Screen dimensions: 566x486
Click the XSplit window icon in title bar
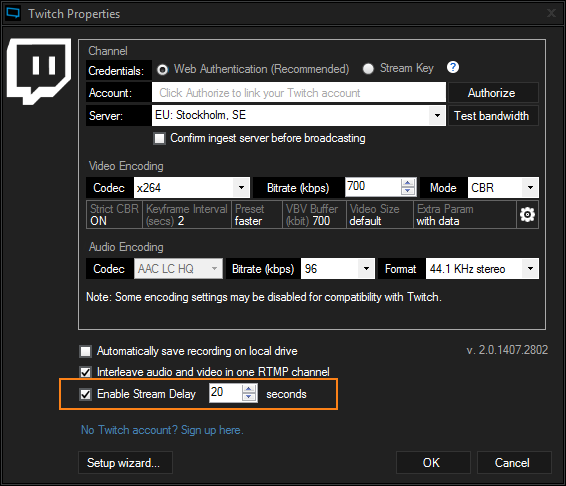tap(13, 13)
